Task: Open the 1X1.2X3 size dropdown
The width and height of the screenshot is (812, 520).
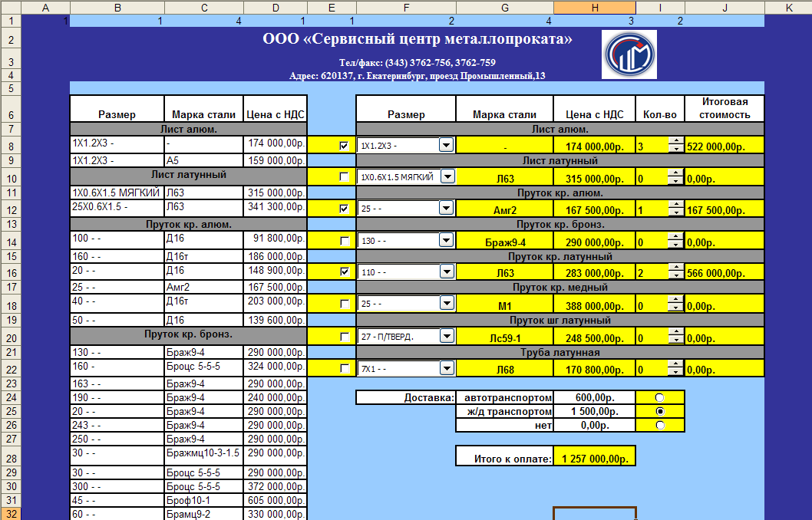Action: pyautogui.click(x=447, y=145)
